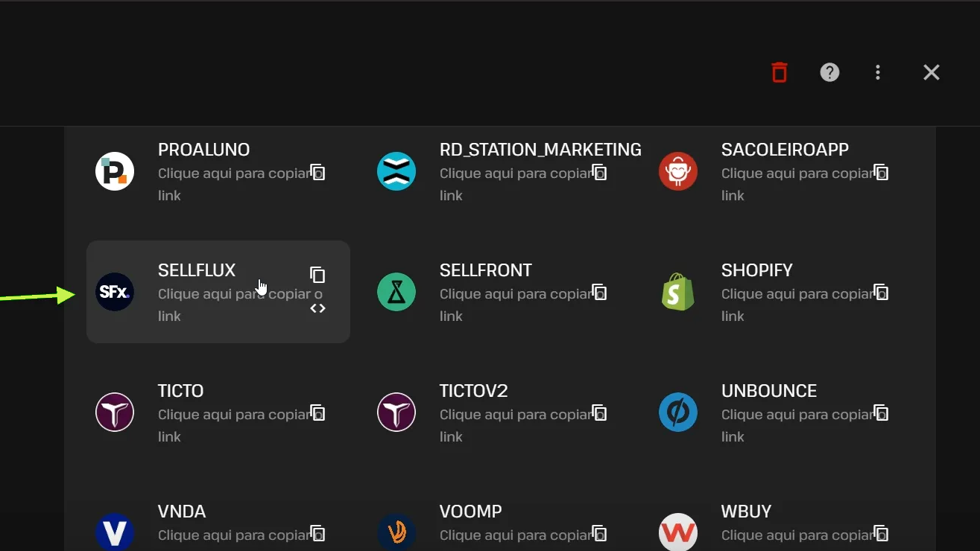
Task: Click the TICTO logo icon
Action: tap(115, 413)
